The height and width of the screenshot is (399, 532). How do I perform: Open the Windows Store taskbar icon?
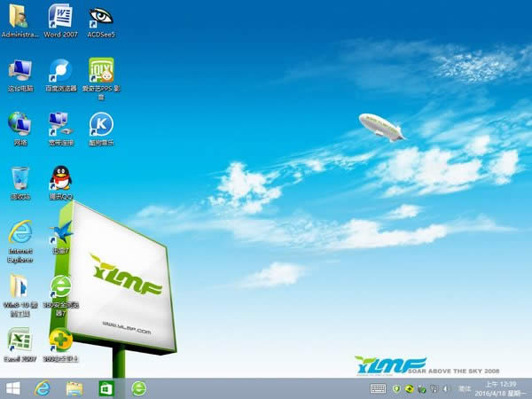(106, 388)
